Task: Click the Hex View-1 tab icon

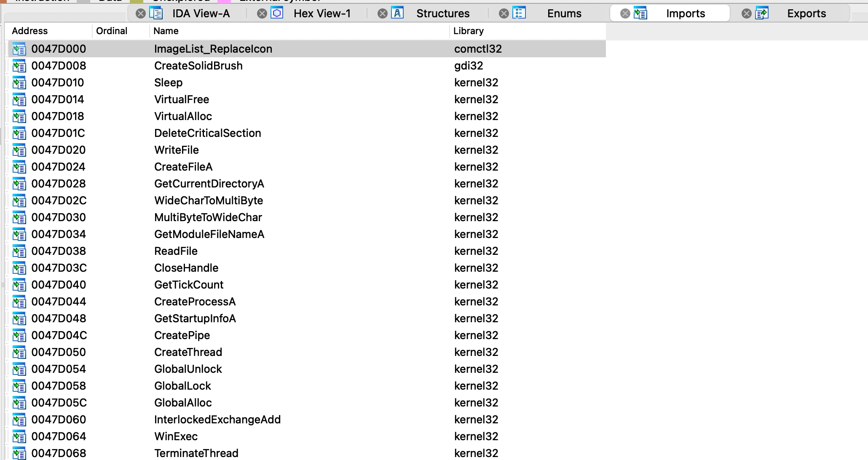Action: point(277,13)
